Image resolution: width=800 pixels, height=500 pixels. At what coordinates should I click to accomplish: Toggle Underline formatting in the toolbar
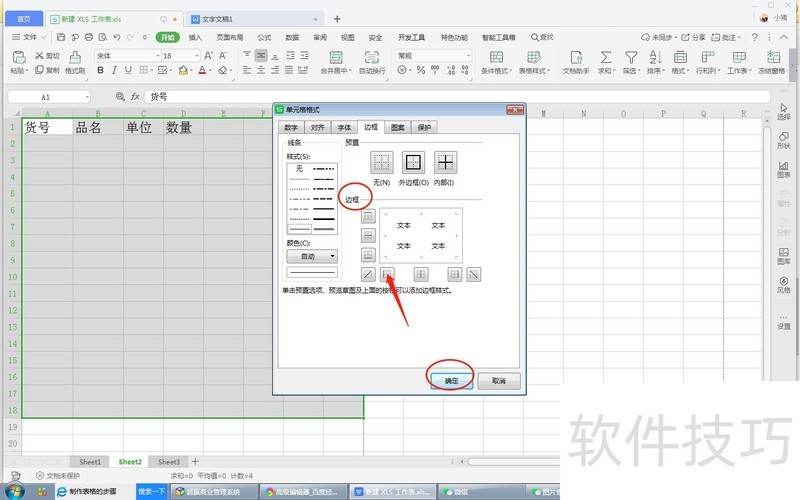[x=129, y=71]
